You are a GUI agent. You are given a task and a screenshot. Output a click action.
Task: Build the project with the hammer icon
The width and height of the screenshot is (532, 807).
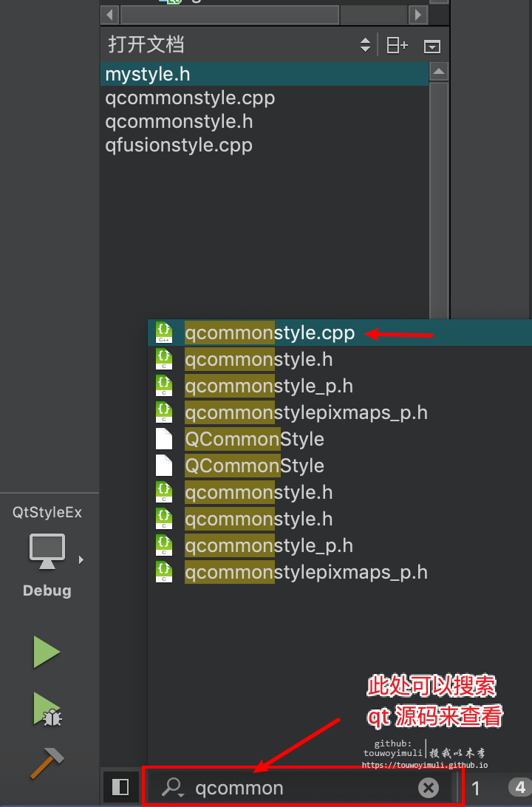[x=47, y=763]
